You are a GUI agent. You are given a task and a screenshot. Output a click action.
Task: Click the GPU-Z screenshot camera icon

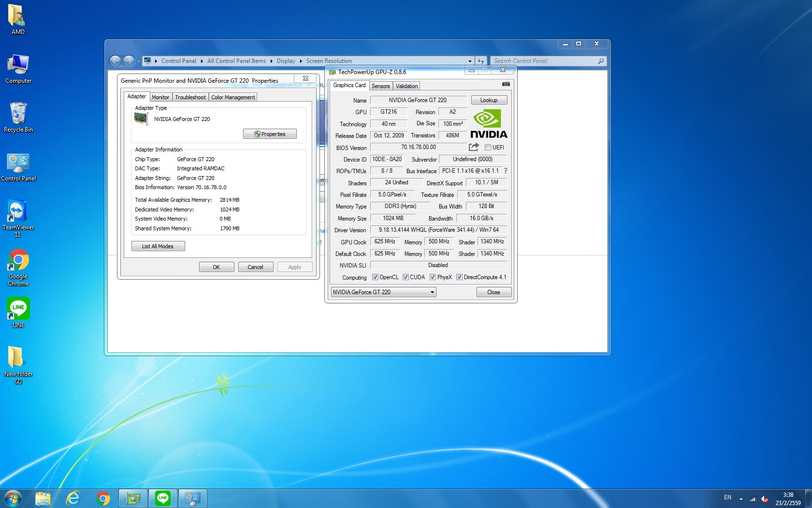(506, 84)
